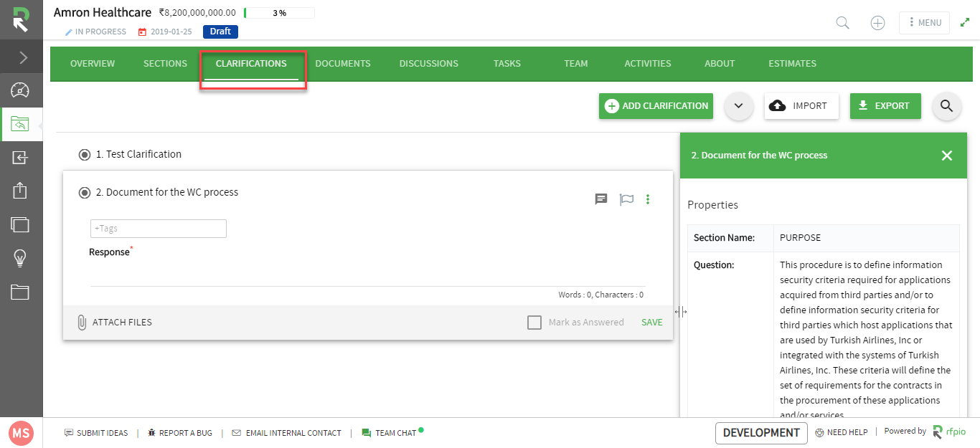Click the pencil IN PROGRESS status

95,32
